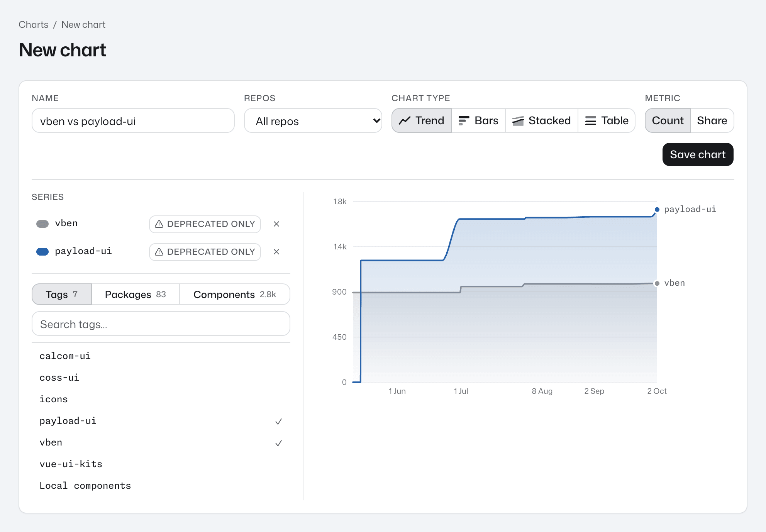Click the vben gray color swatch
Image resolution: width=766 pixels, height=532 pixels.
(x=42, y=224)
